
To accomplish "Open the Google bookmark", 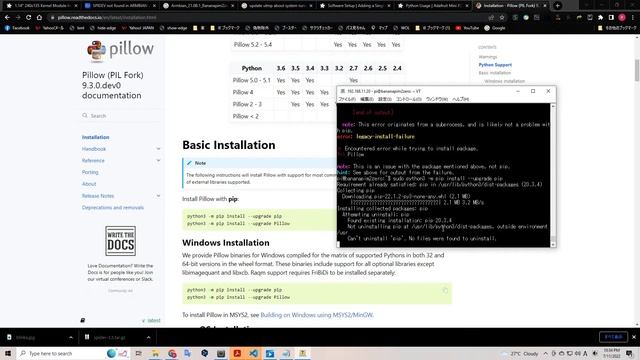I will tap(495, 28).
